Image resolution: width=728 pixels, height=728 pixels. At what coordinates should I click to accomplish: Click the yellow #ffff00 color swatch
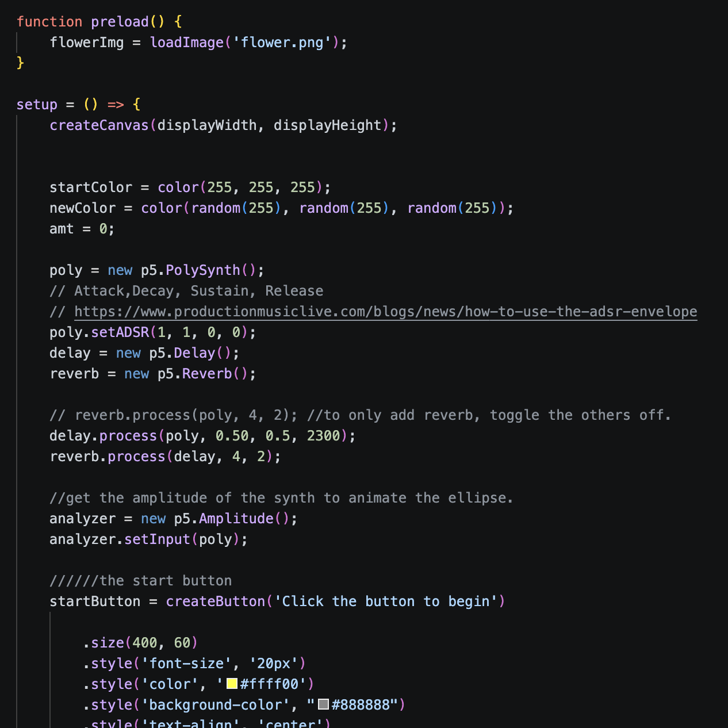tap(232, 684)
